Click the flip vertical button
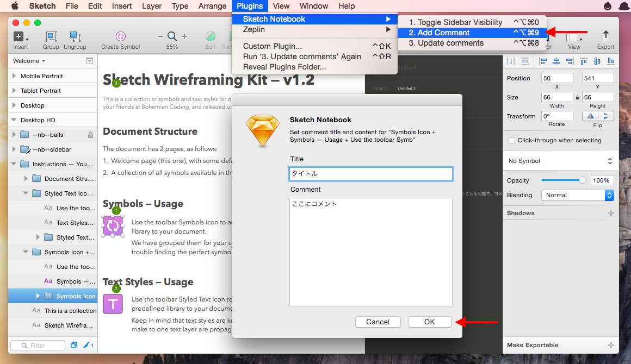631x364 pixels. [605, 116]
